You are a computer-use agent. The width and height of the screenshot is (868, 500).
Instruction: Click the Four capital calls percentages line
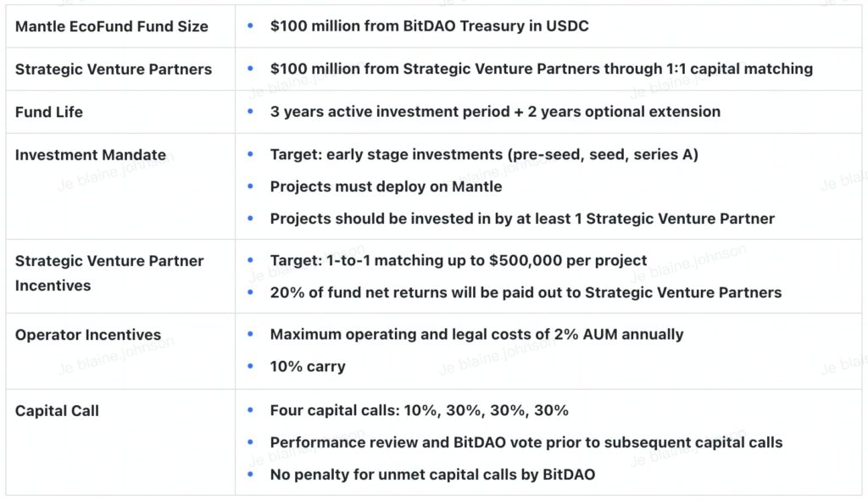click(419, 411)
